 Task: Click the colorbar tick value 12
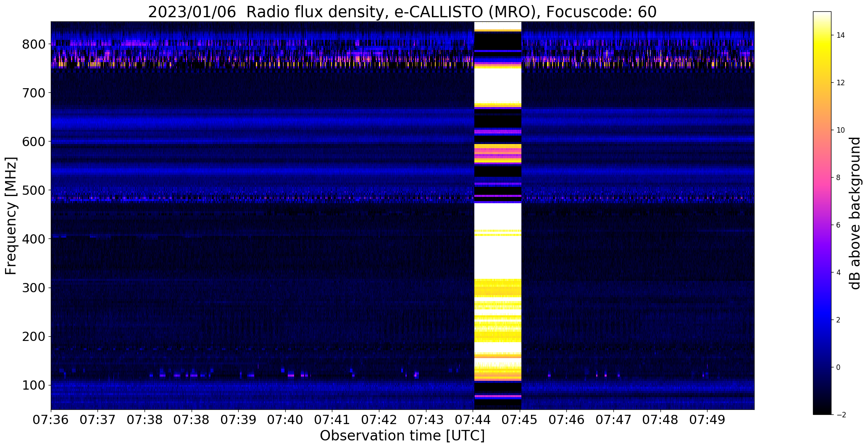[841, 83]
